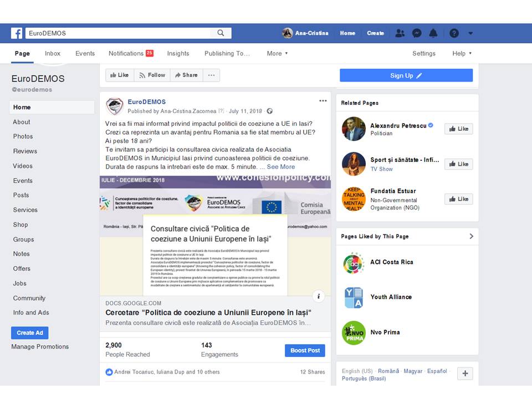Open Nvo Prima page logo
Image resolution: width=532 pixels, height=399 pixels.
(x=354, y=333)
